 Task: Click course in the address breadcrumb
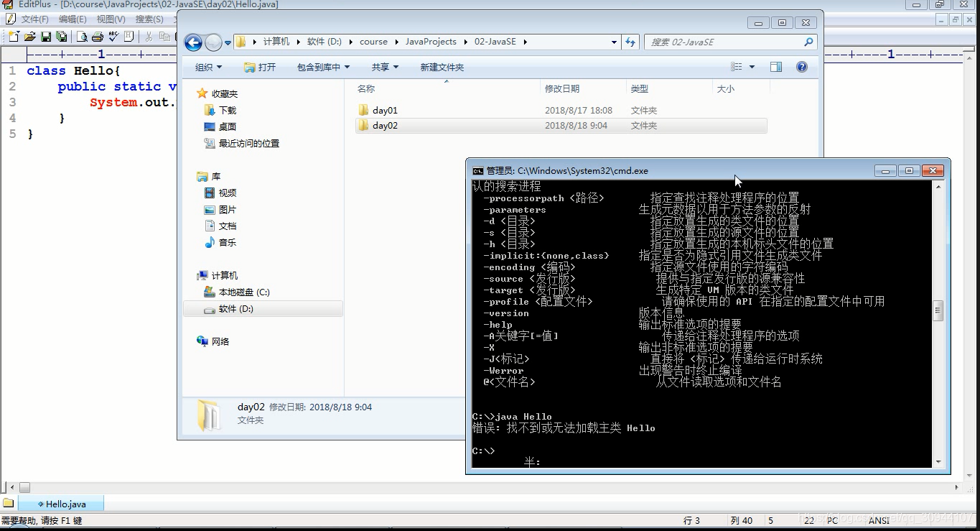coord(373,42)
